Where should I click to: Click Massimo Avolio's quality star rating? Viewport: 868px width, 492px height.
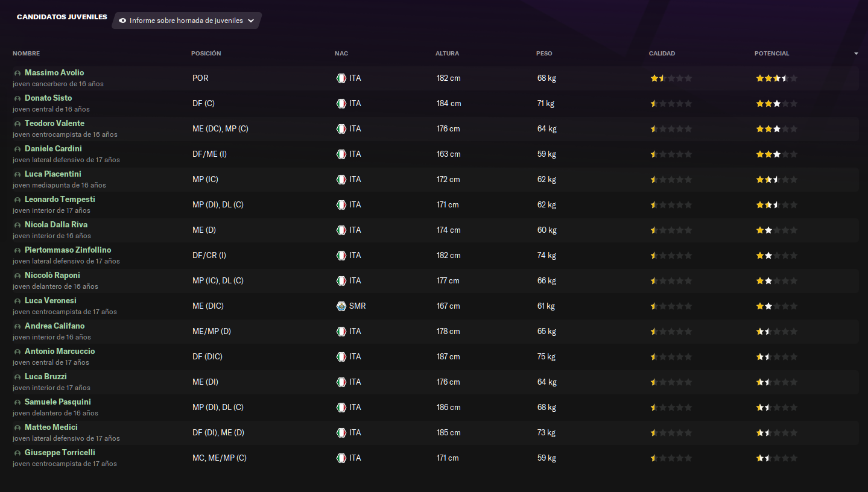[671, 78]
